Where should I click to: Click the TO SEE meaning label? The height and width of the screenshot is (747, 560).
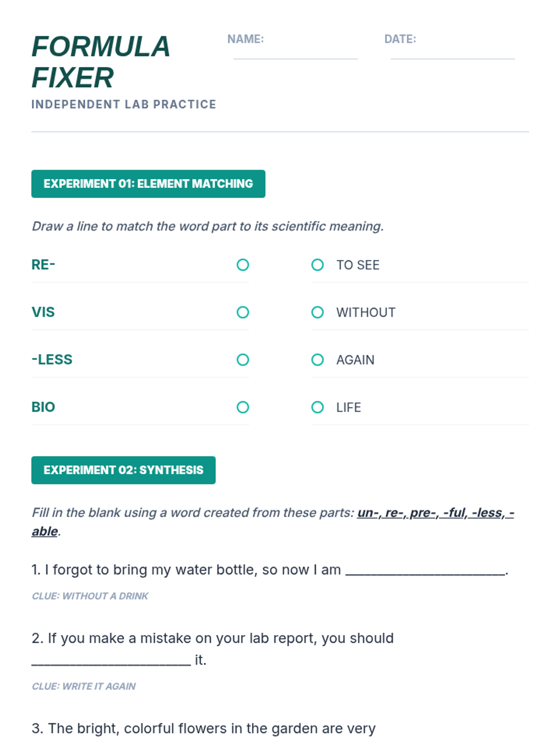[358, 265]
